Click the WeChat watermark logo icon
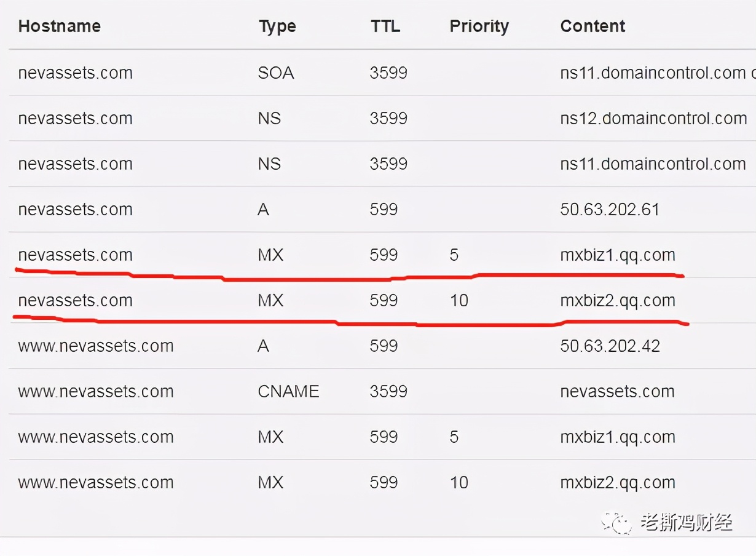756x556 pixels. click(616, 523)
